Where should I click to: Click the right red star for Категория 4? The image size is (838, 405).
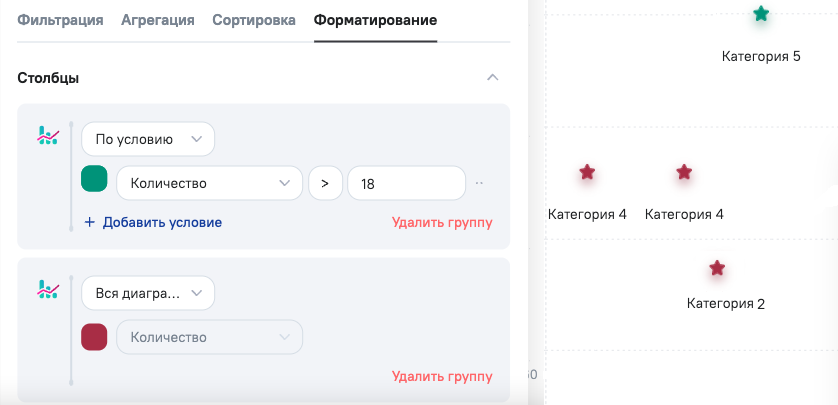click(684, 172)
